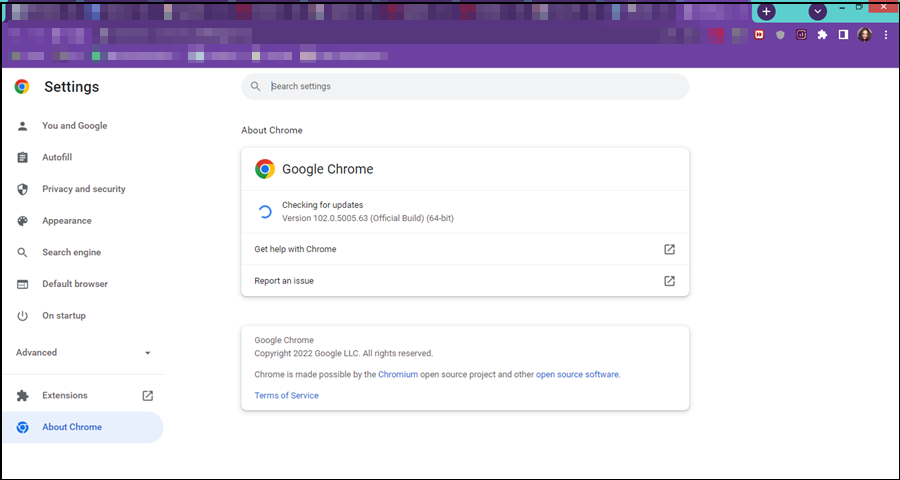Click external icon for Get help with Chrome

669,249
